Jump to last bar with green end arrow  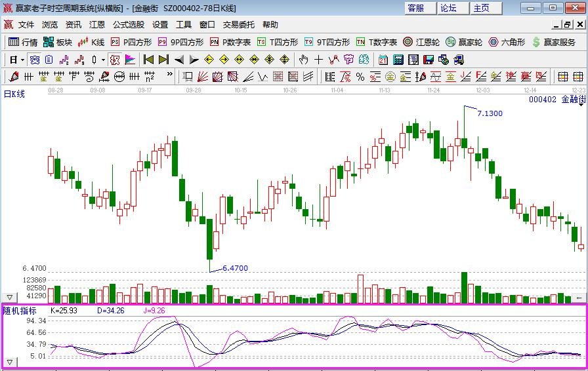pyautogui.click(x=164, y=60)
